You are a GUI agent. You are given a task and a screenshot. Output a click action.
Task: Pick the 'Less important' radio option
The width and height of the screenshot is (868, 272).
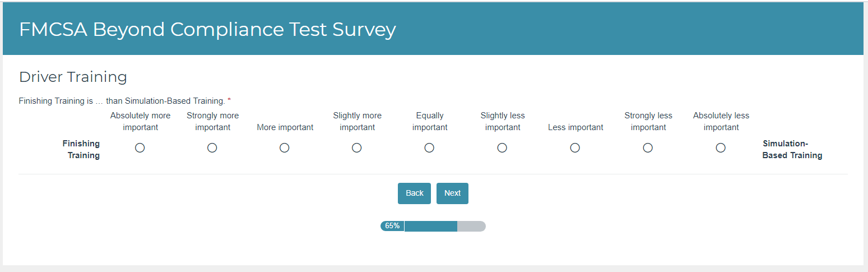tap(575, 148)
